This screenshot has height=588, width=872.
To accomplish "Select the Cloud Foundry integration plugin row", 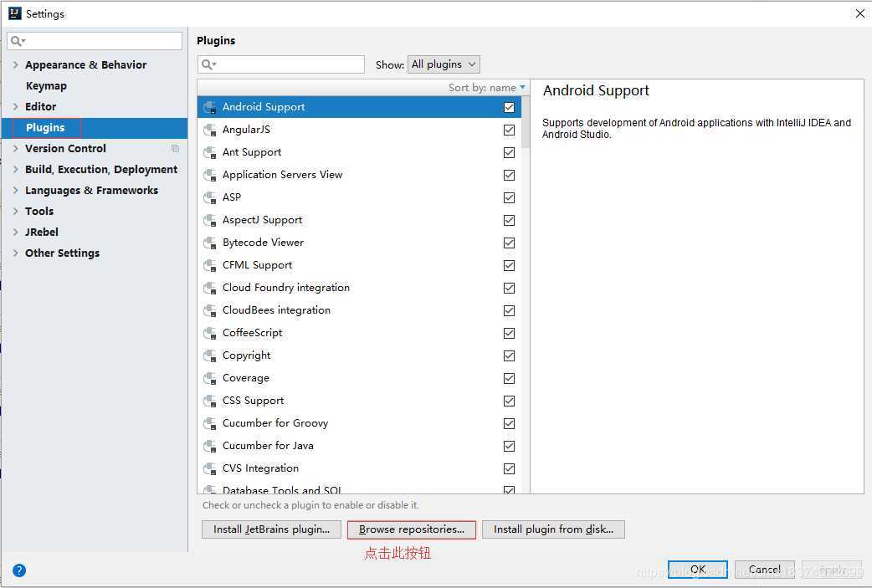I will [286, 288].
